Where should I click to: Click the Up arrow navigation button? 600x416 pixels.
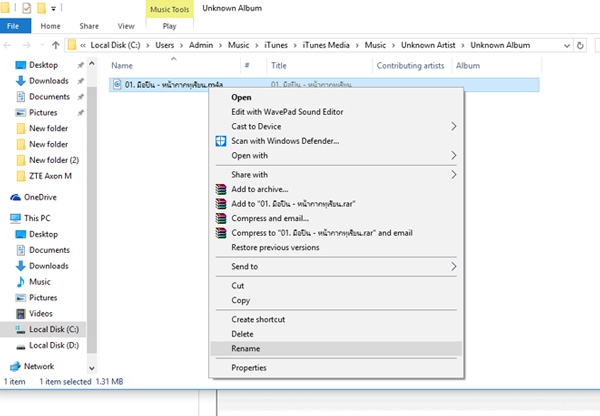(56, 46)
